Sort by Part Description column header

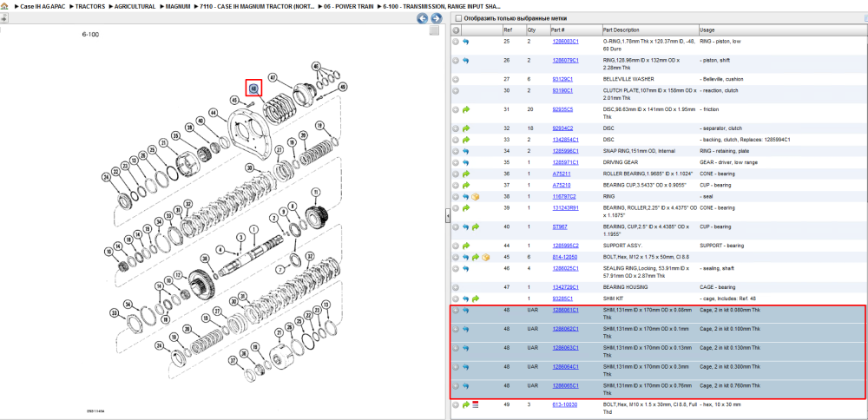649,30
